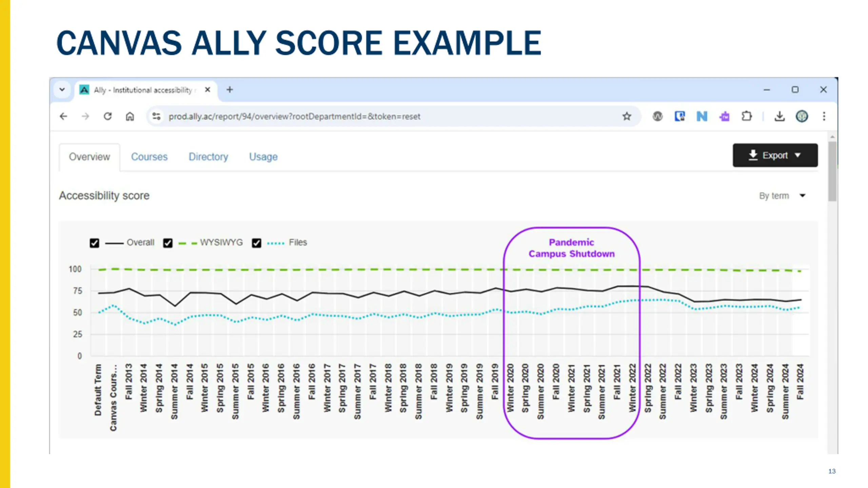
Task: Click the browser back arrow
Action: (63, 116)
